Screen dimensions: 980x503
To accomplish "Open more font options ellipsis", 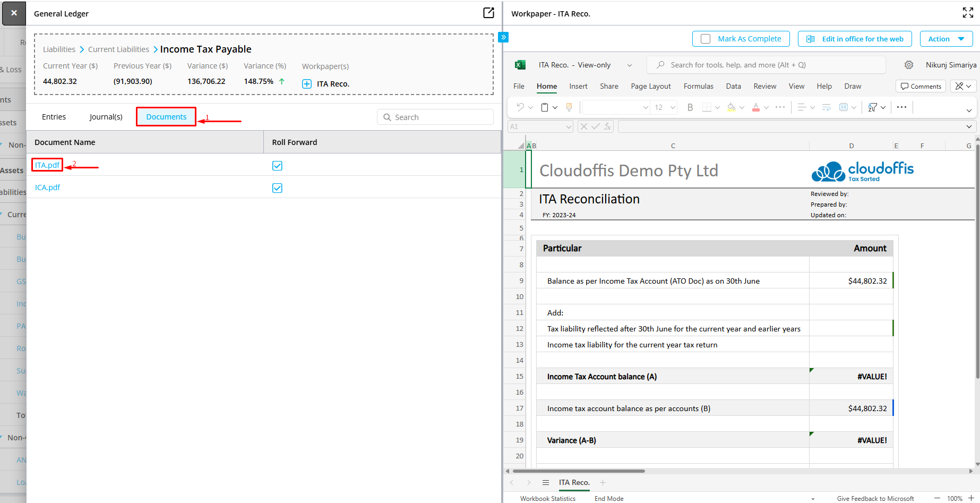I will tap(780, 107).
